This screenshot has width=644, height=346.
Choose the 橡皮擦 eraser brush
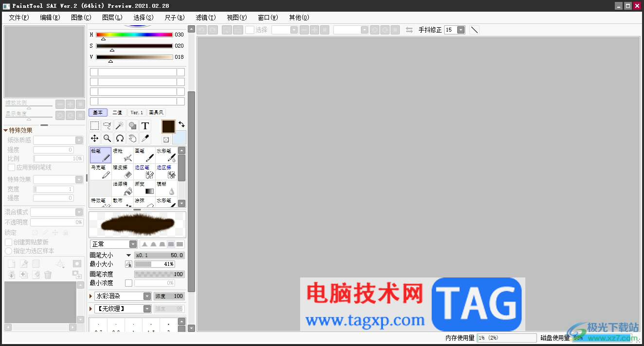coord(123,172)
